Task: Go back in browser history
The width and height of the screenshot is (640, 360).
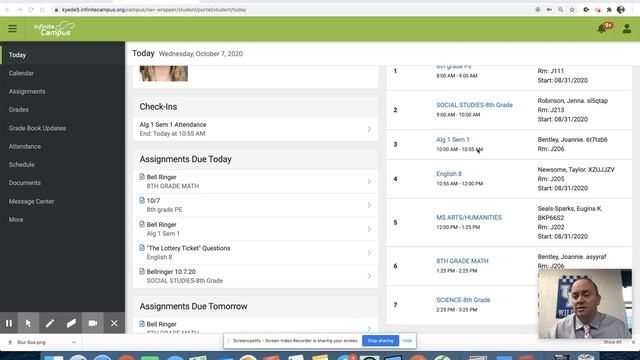Action: 8,9
